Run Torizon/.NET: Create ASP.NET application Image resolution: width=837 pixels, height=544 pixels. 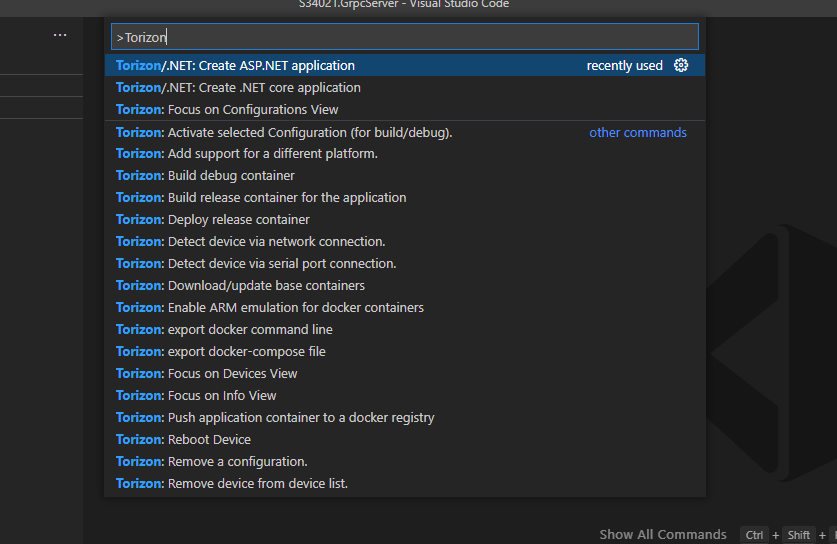coord(405,65)
